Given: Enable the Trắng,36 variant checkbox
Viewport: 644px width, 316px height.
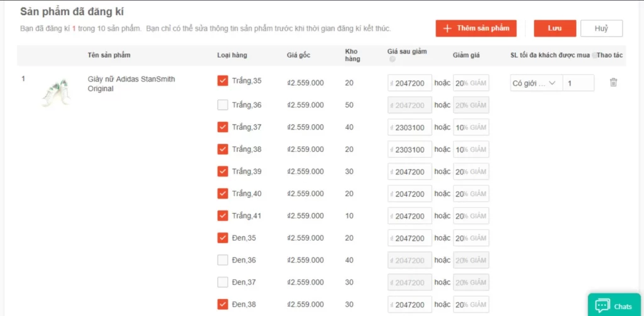Looking at the screenshot, I should click(223, 105).
